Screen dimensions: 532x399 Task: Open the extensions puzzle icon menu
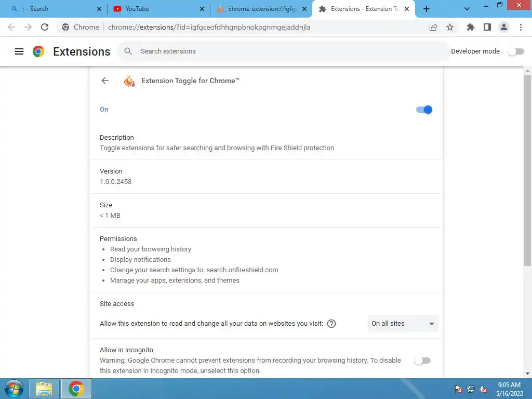(x=471, y=27)
